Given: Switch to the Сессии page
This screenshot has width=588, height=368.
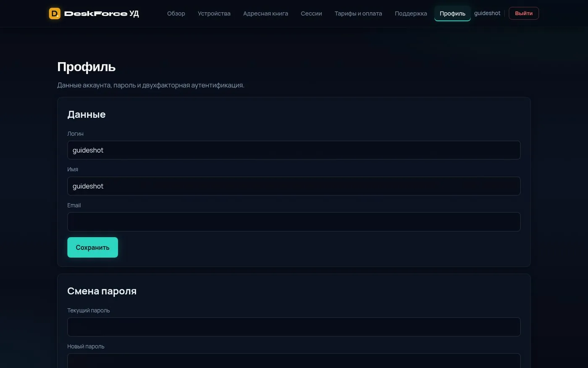Looking at the screenshot, I should [311, 13].
